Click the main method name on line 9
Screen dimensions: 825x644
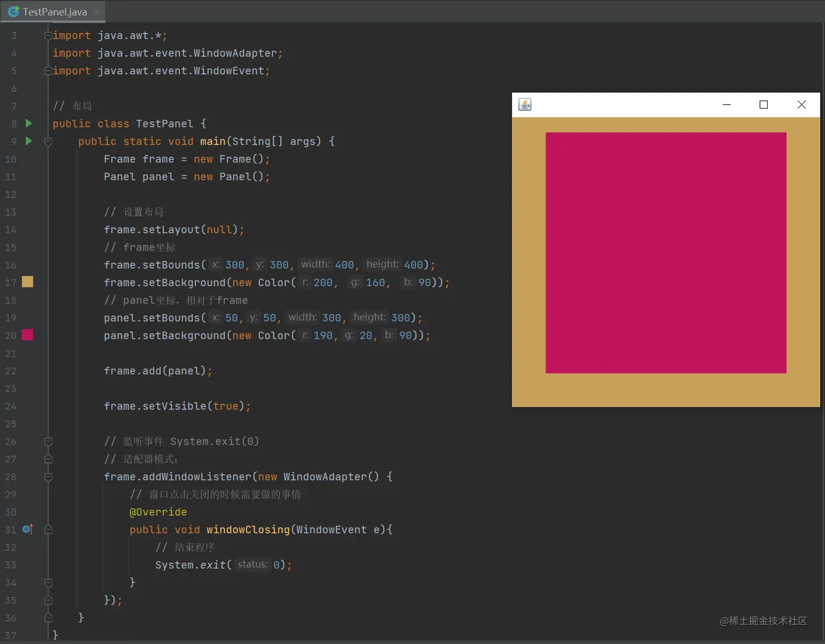(213, 141)
